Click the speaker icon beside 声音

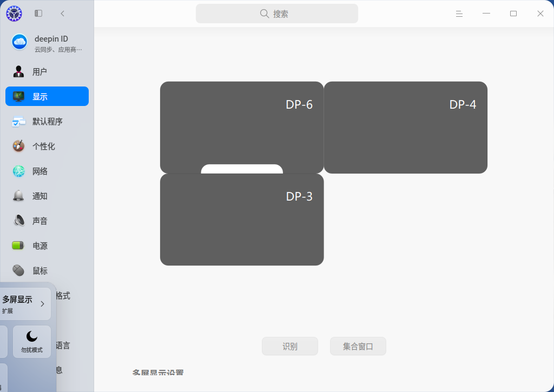point(19,221)
